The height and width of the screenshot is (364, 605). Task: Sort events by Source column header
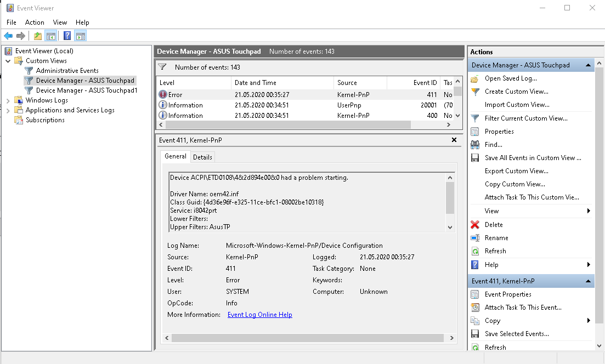[360, 83]
